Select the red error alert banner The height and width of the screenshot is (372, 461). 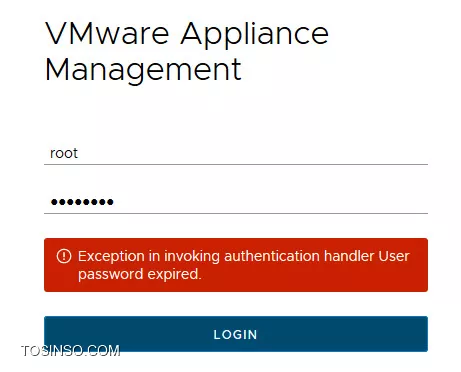(x=236, y=265)
